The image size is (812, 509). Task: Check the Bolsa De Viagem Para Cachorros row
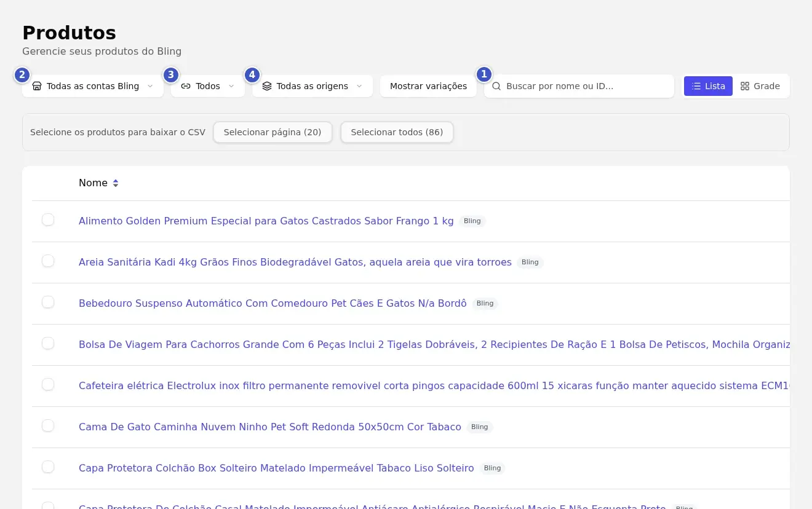(x=48, y=343)
